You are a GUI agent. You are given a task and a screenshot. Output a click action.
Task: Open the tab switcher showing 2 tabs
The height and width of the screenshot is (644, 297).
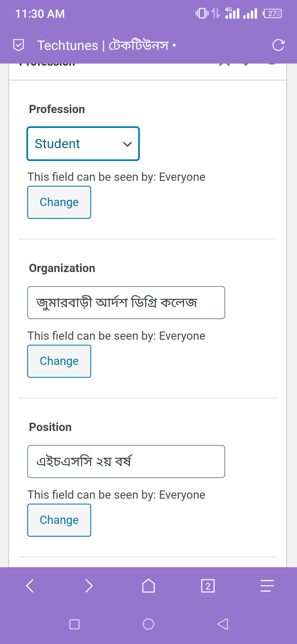coord(208,586)
